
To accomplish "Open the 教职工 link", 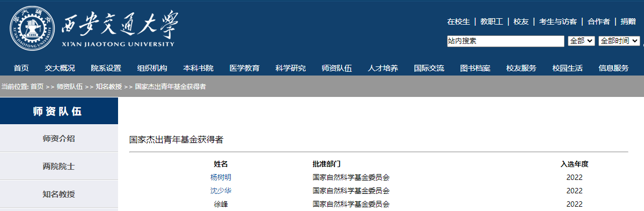I will (492, 21).
